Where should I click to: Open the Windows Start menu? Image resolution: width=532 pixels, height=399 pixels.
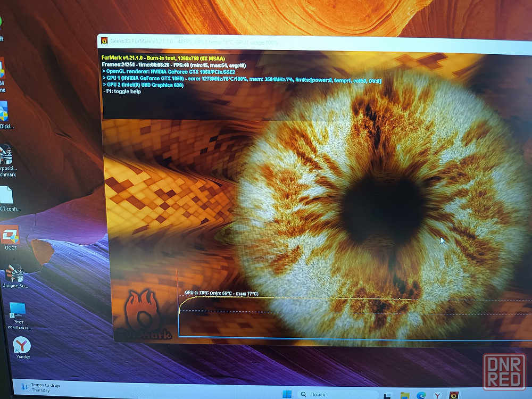(x=287, y=394)
